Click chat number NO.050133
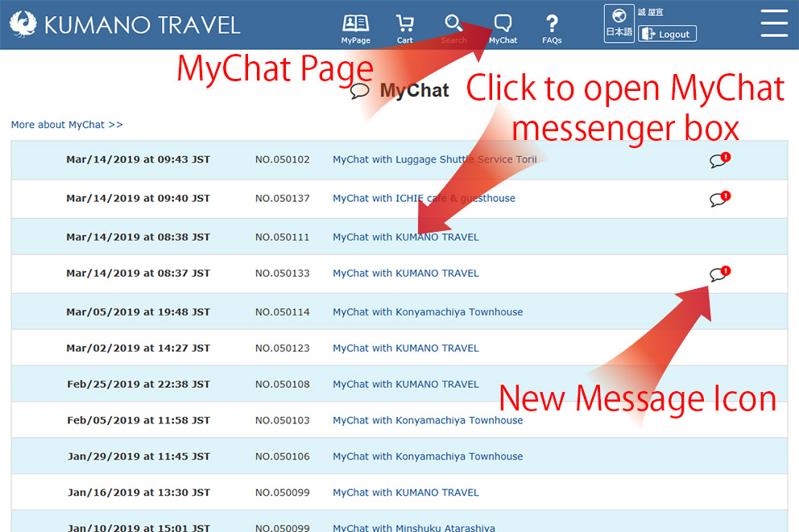 point(282,274)
